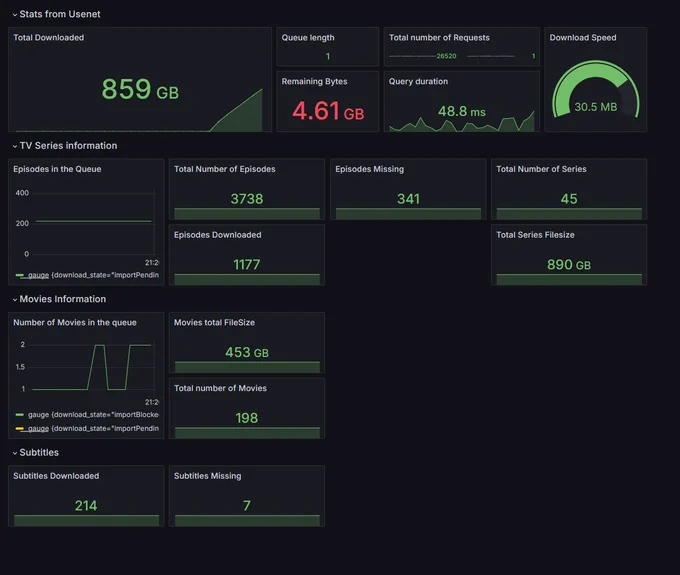Collapse the TV Series information row
The height and width of the screenshot is (575, 680).
coord(65,146)
